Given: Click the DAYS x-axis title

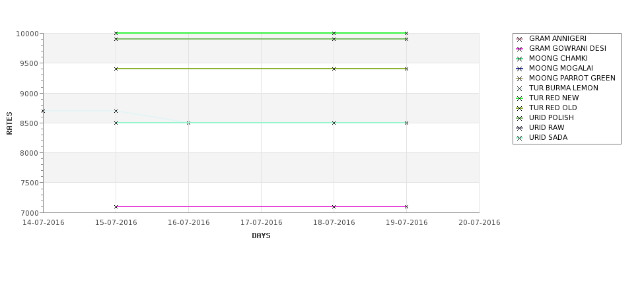Looking at the screenshot, I should (x=261, y=236).
